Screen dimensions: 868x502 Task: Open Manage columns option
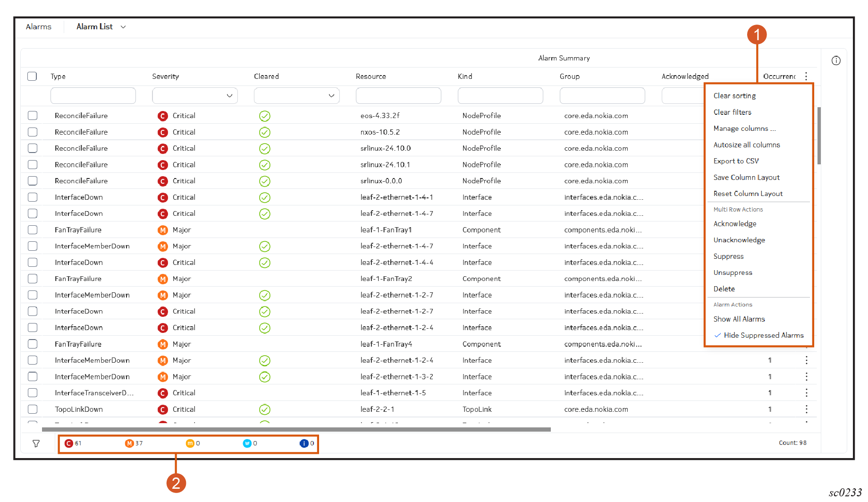(x=744, y=128)
